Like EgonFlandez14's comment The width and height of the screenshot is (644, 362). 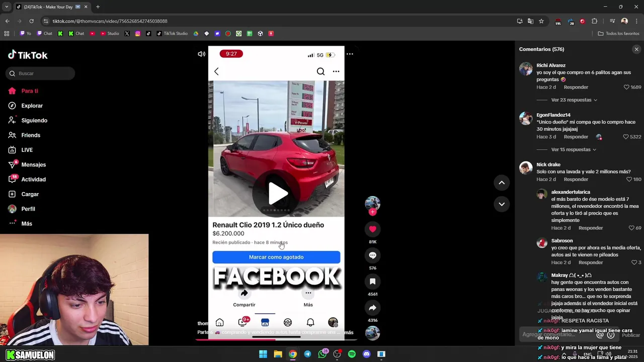(x=626, y=137)
